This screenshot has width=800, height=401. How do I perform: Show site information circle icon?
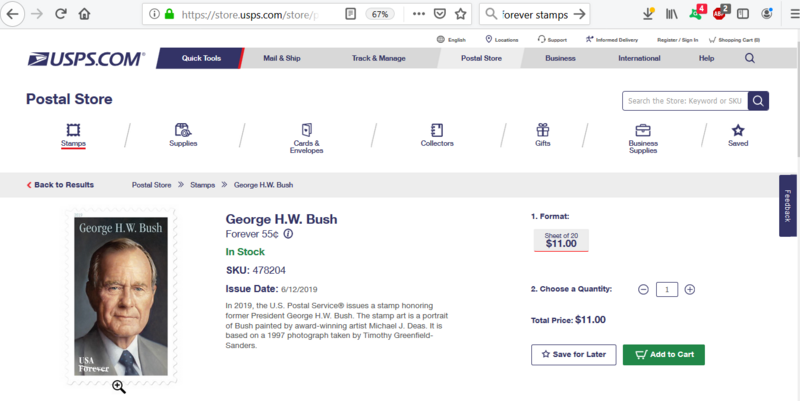(154, 14)
